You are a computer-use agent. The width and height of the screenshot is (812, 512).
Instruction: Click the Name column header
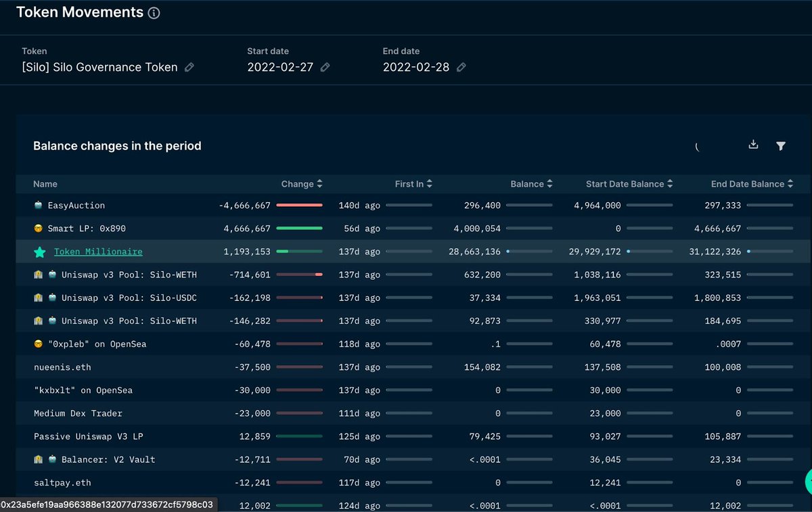(45, 184)
